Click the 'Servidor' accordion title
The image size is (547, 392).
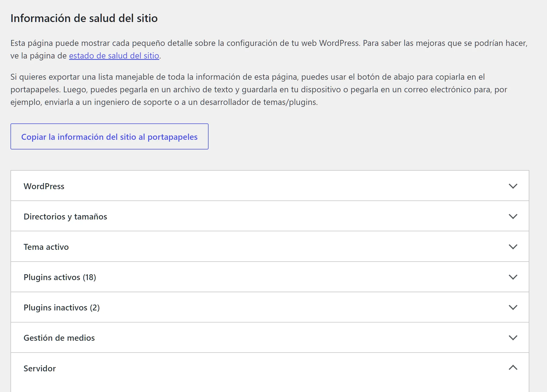tap(40, 368)
